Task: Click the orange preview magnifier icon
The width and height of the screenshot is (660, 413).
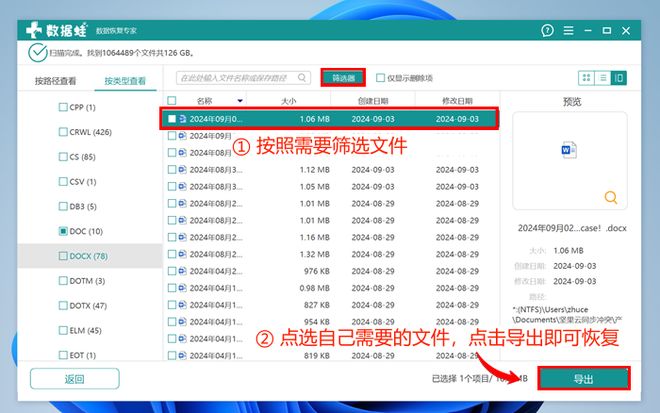Action: click(x=611, y=197)
